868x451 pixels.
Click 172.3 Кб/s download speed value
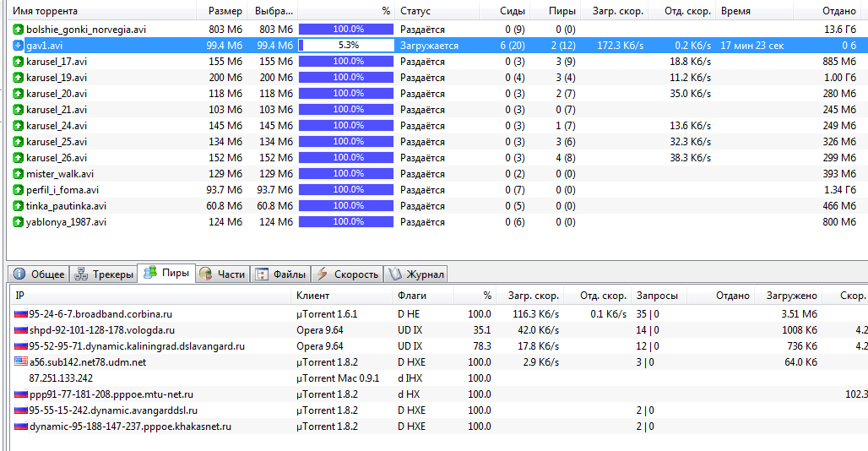click(620, 46)
